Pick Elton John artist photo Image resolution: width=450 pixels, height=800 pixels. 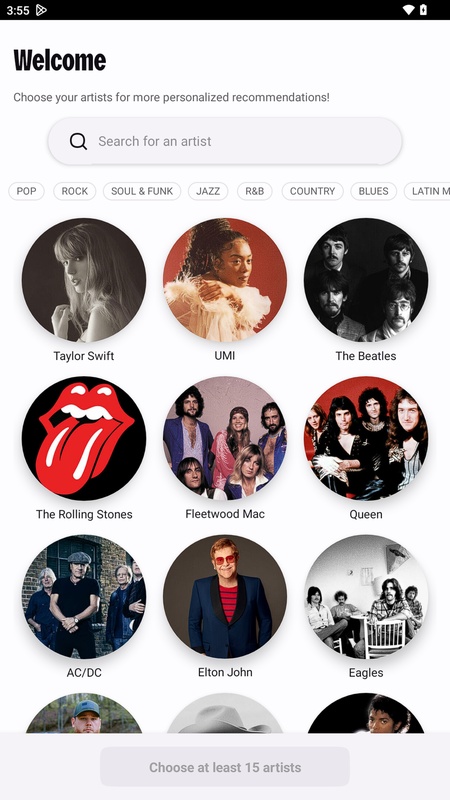(x=225, y=596)
